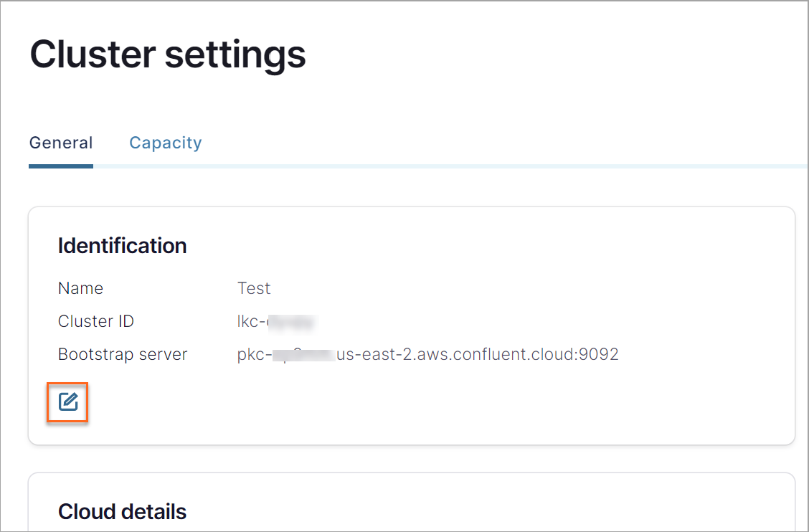809x532 pixels.
Task: Click the Cluster settings page title
Action: pyautogui.click(x=166, y=54)
